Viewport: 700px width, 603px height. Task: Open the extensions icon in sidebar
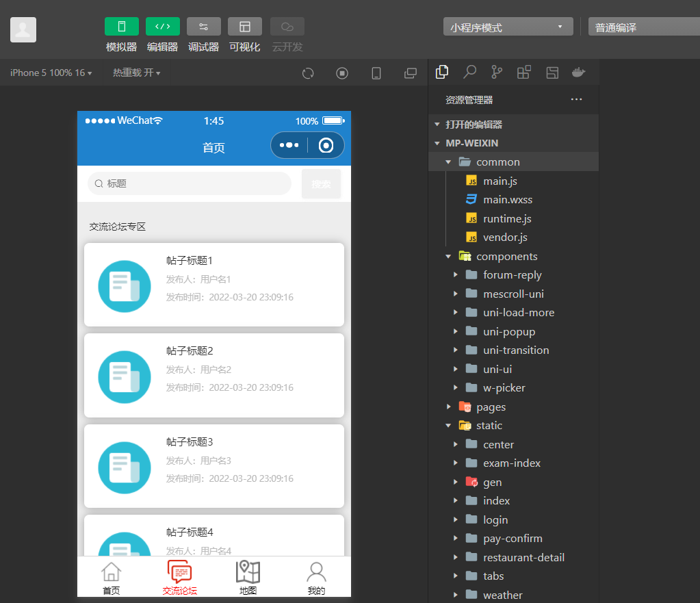[x=524, y=73]
